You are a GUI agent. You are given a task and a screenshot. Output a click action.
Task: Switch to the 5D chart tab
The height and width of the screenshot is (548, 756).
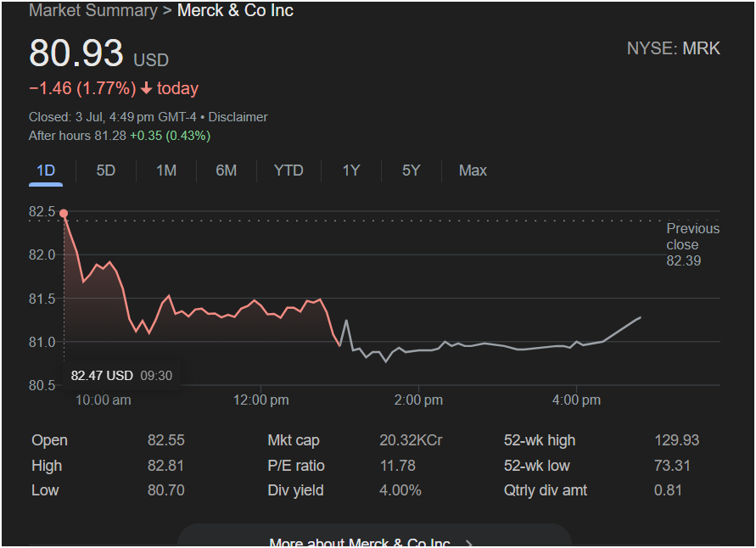[x=105, y=171]
